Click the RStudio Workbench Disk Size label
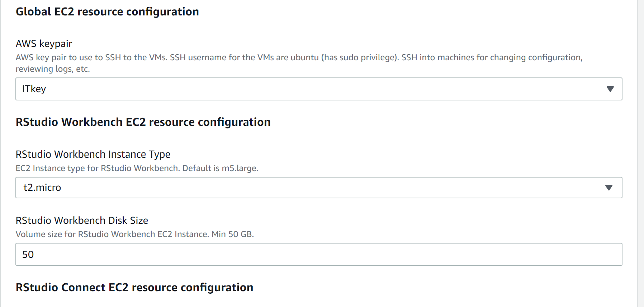 (82, 220)
